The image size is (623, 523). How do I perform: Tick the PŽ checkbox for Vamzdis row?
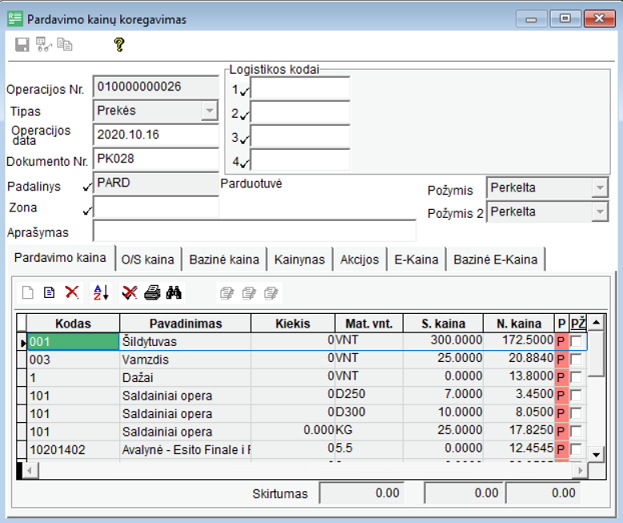(x=576, y=359)
